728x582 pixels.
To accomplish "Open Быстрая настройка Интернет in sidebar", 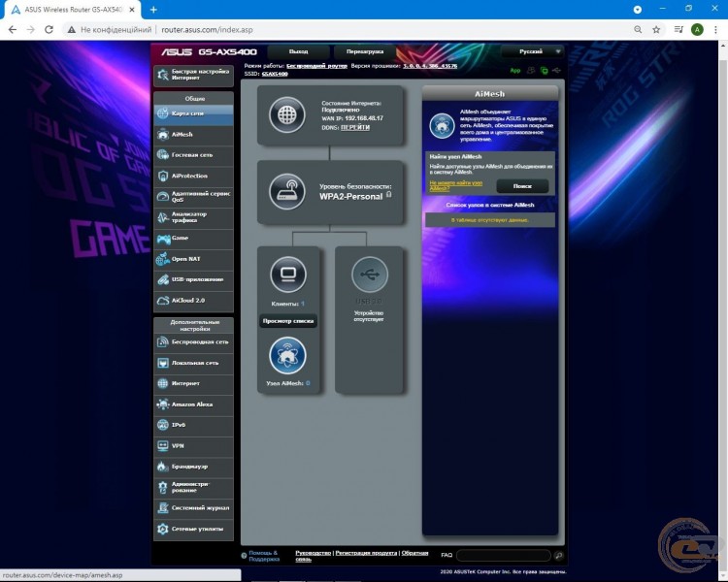I will click(x=193, y=75).
